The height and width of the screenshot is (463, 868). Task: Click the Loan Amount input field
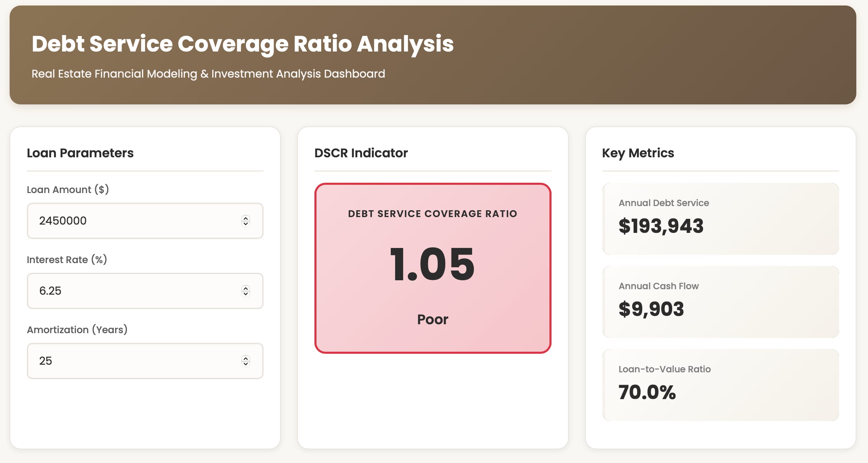click(x=145, y=221)
